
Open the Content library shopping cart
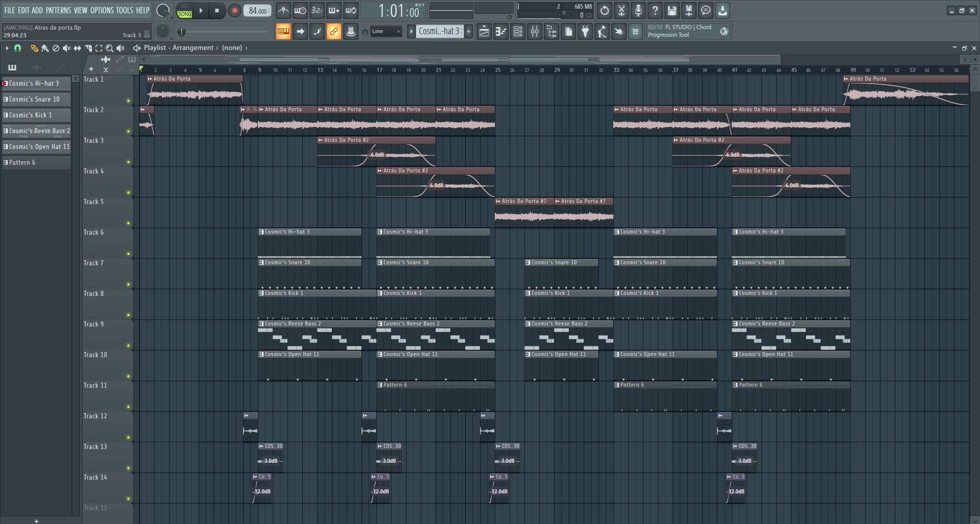tap(635, 32)
